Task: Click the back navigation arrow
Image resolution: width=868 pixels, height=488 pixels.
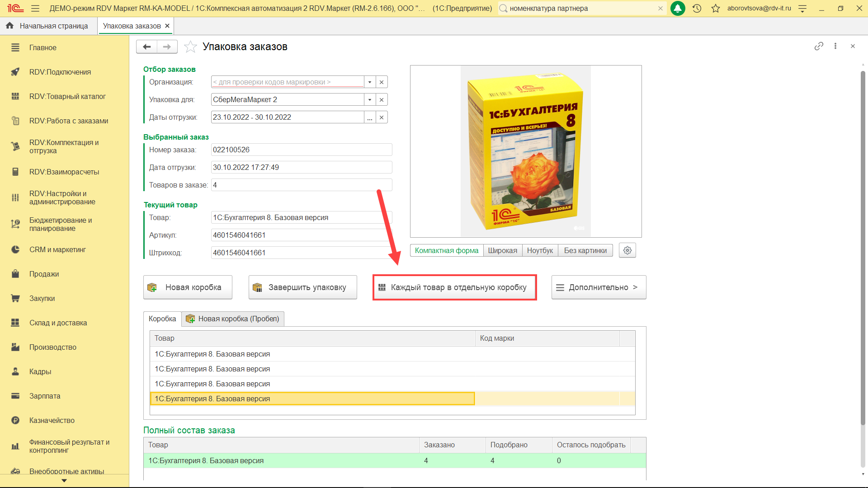Action: point(146,47)
